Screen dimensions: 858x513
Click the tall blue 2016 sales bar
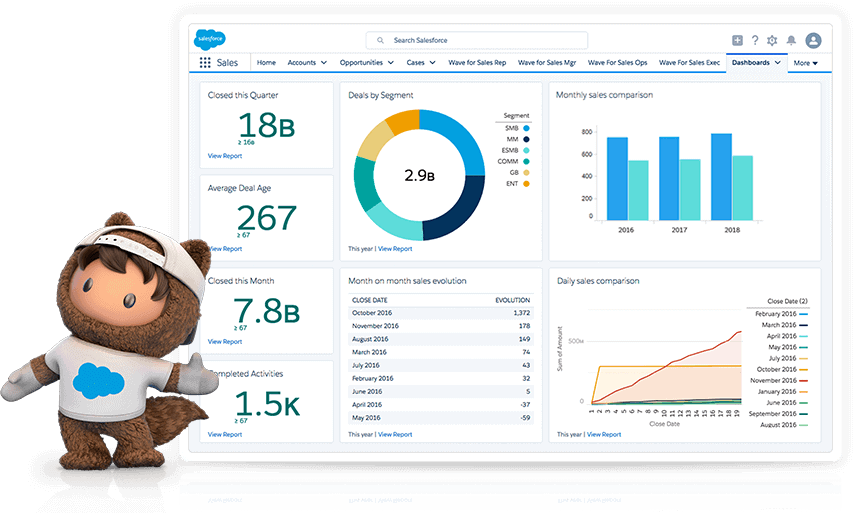coord(617,179)
